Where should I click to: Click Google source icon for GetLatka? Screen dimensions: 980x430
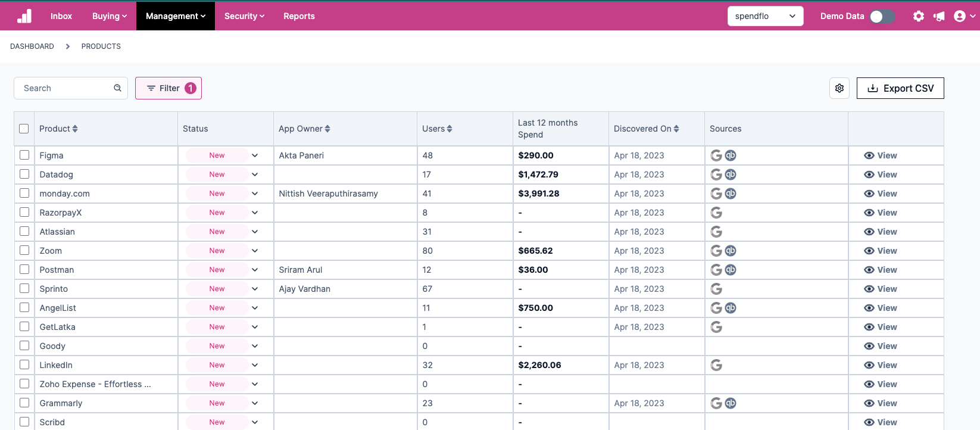716,327
